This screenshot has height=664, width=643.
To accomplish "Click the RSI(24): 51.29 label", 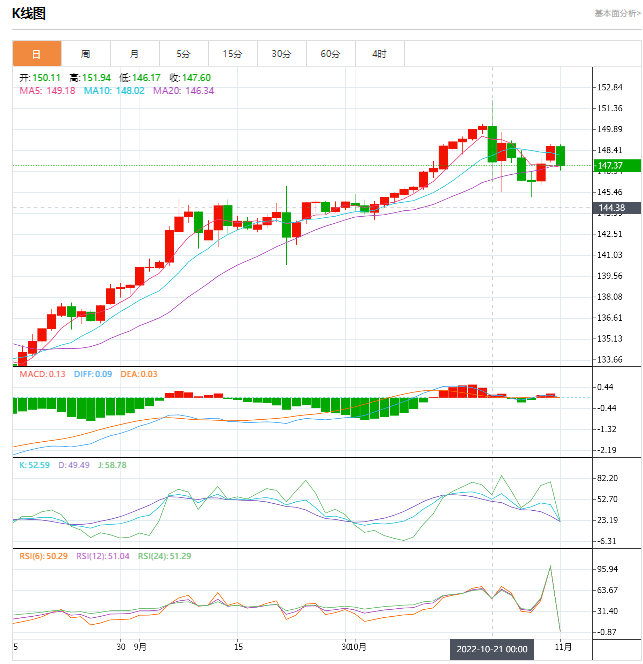I will point(165,556).
